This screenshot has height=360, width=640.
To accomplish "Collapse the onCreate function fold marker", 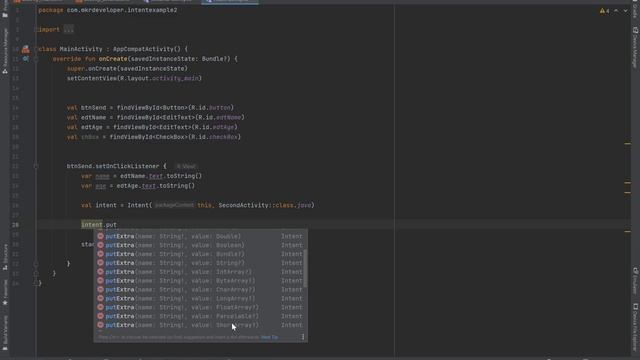I will coord(36,59).
